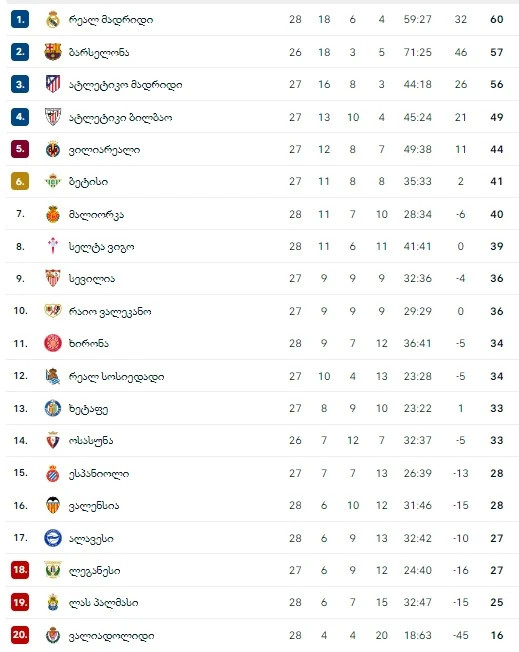Image resolution: width=519 pixels, height=652 pixels.
Task: Click red relegation badge number 20
Action: tap(20, 635)
